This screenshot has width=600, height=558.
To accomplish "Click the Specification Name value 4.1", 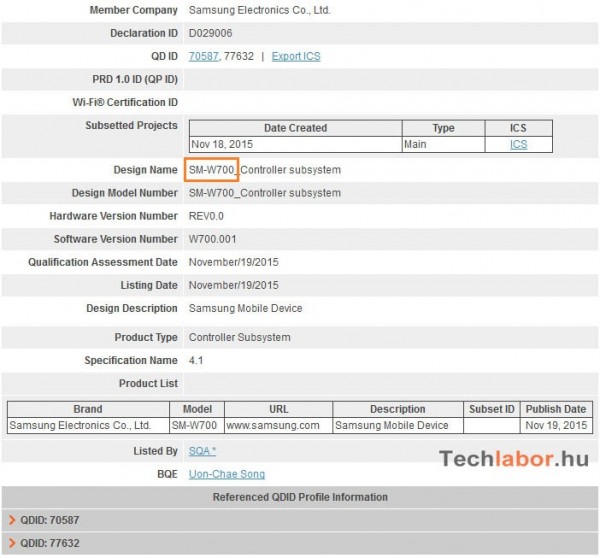I will pos(196,360).
